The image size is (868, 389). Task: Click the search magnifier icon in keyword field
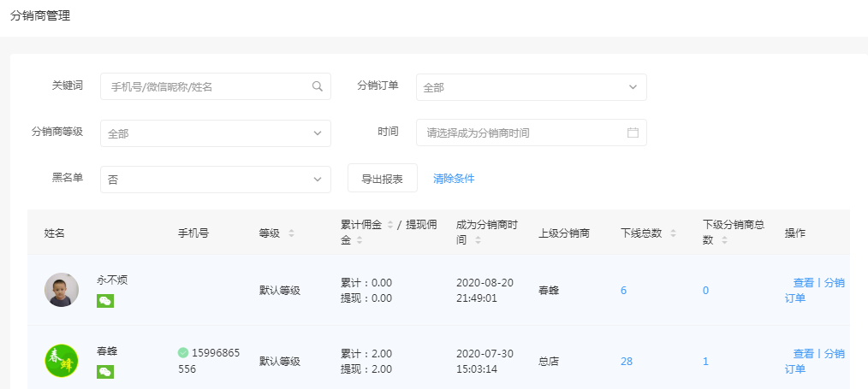[317, 86]
